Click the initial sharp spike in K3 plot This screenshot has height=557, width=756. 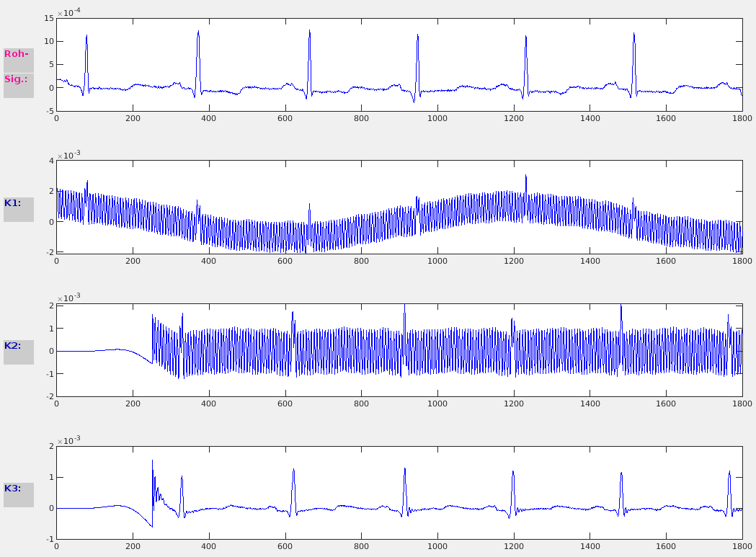coord(152,463)
